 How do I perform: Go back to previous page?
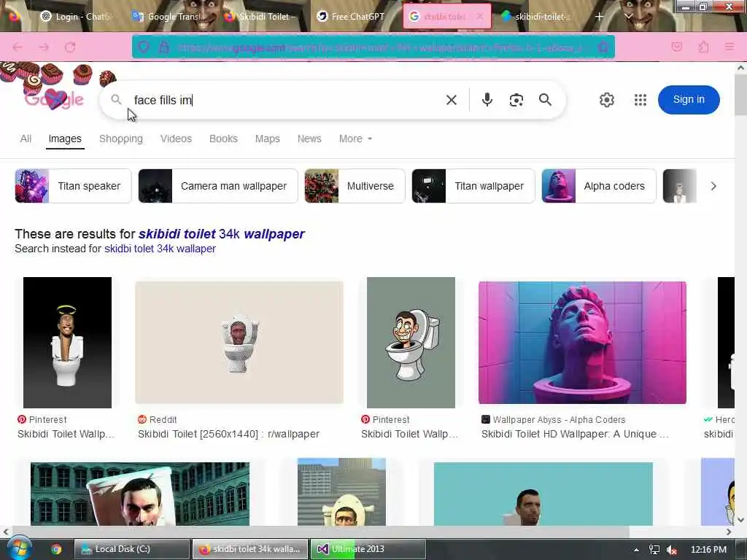point(18,47)
